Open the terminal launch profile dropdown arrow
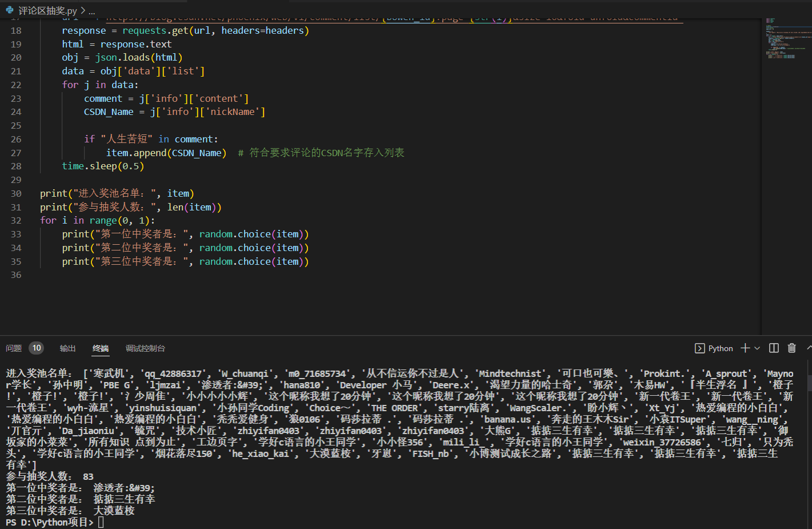The image size is (812, 529). pos(757,348)
